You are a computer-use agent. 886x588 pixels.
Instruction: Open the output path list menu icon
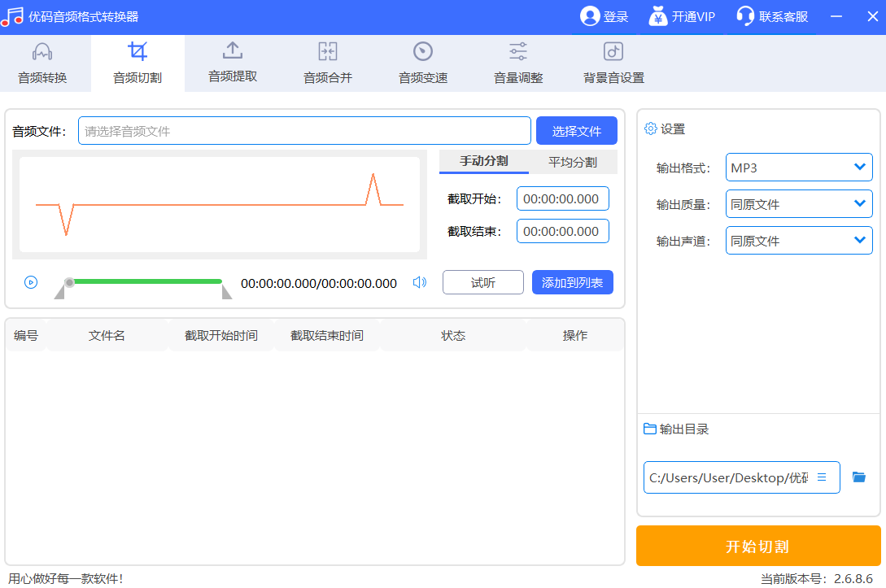pos(822,477)
